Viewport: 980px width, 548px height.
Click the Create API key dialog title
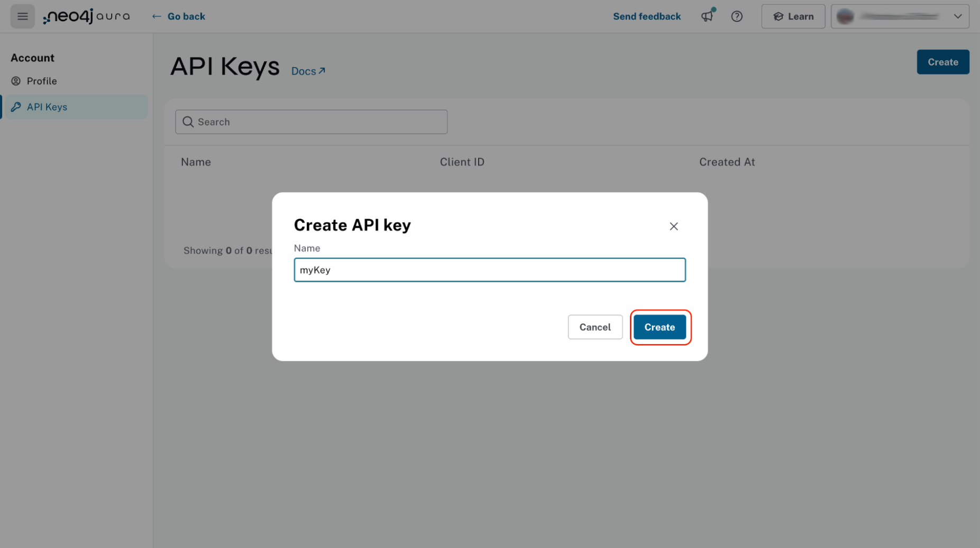tap(352, 225)
